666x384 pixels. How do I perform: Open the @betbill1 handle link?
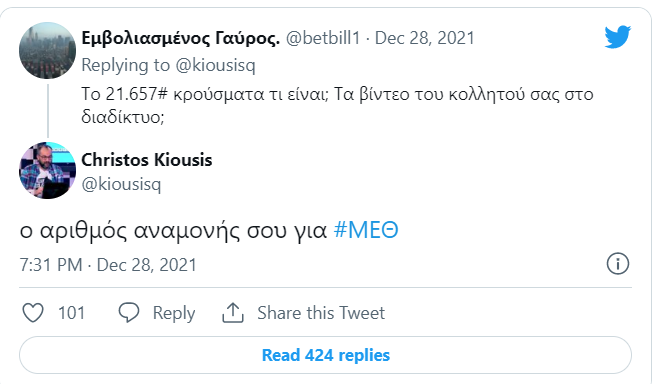[x=323, y=38]
